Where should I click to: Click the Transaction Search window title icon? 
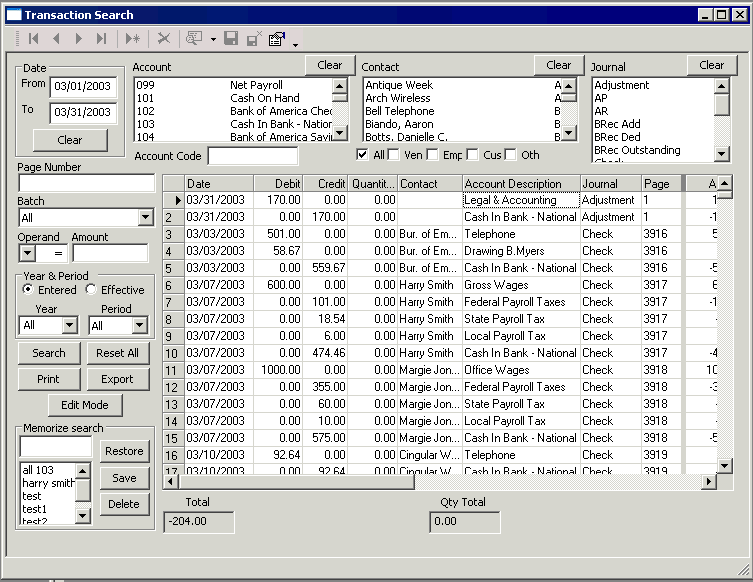pyautogui.click(x=14, y=15)
